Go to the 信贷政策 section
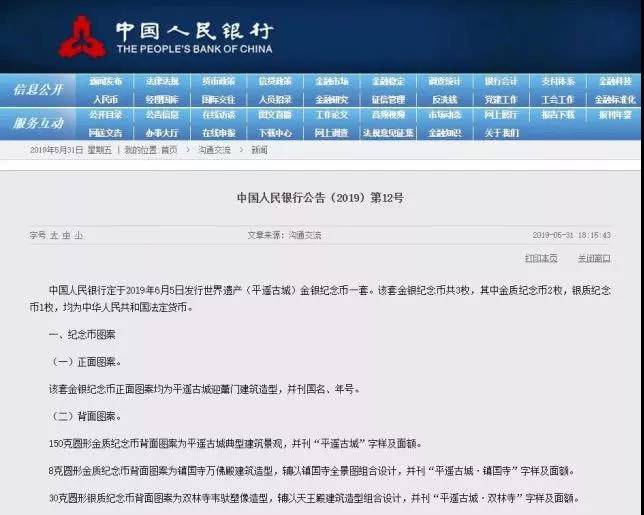Image resolution: width=644 pixels, height=515 pixels. coord(275,81)
